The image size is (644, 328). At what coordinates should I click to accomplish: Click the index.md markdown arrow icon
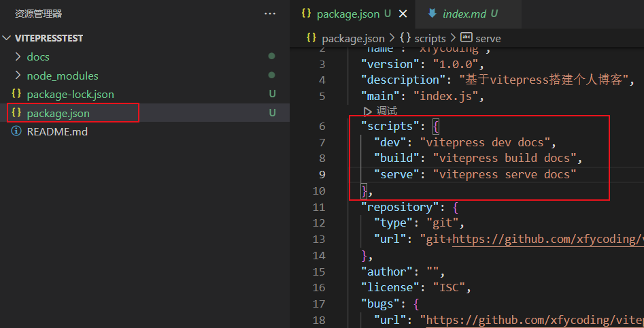click(x=432, y=13)
